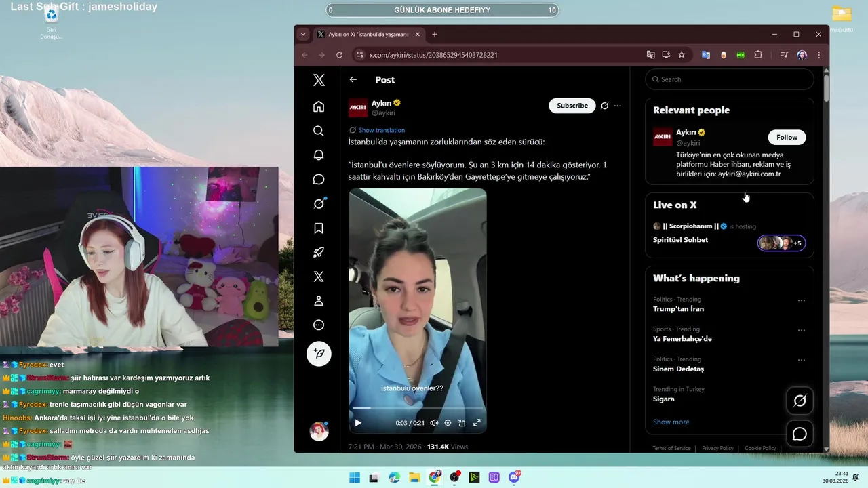The image size is (868, 488).
Task: Bookmark this page with the star
Action: click(x=682, y=55)
